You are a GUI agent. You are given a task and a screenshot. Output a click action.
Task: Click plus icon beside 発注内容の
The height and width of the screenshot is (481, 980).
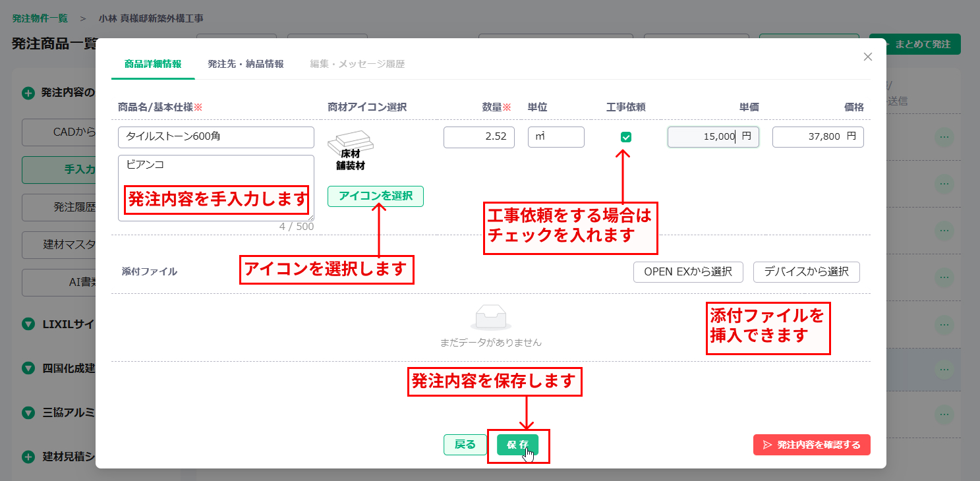[28, 93]
